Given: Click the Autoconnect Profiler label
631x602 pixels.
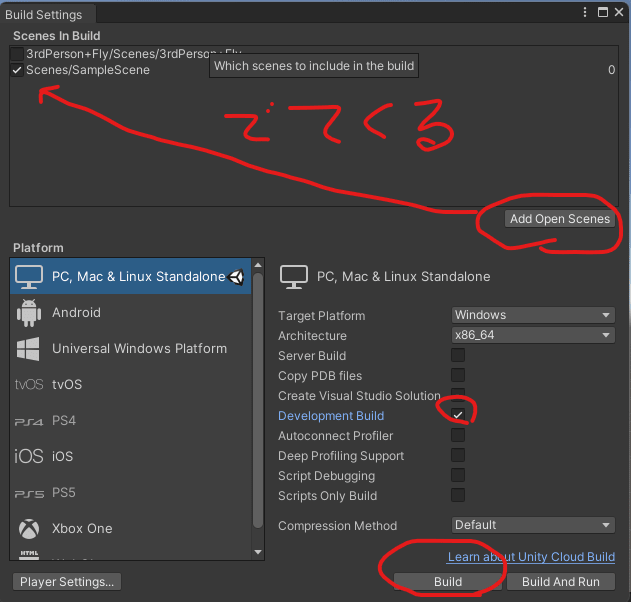Looking at the screenshot, I should (335, 436).
